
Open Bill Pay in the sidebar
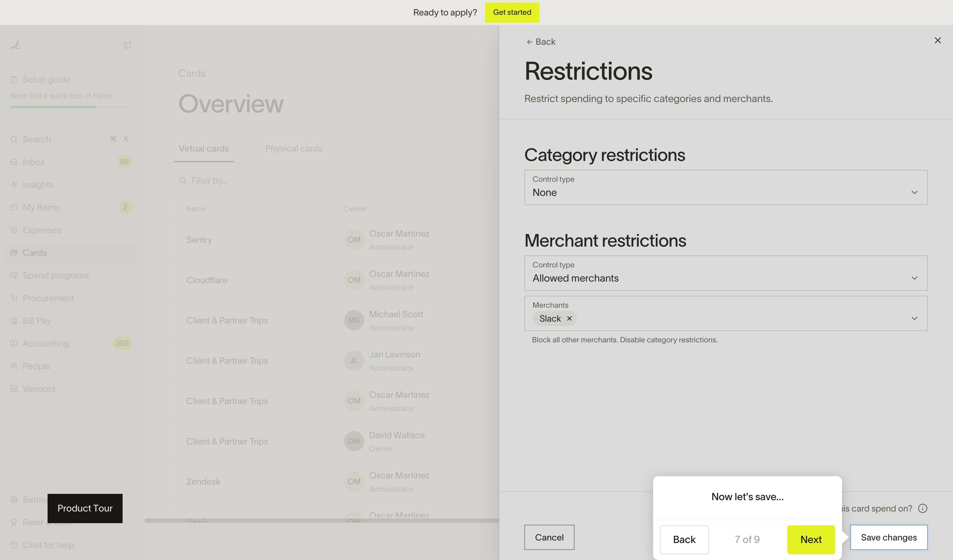point(71,321)
